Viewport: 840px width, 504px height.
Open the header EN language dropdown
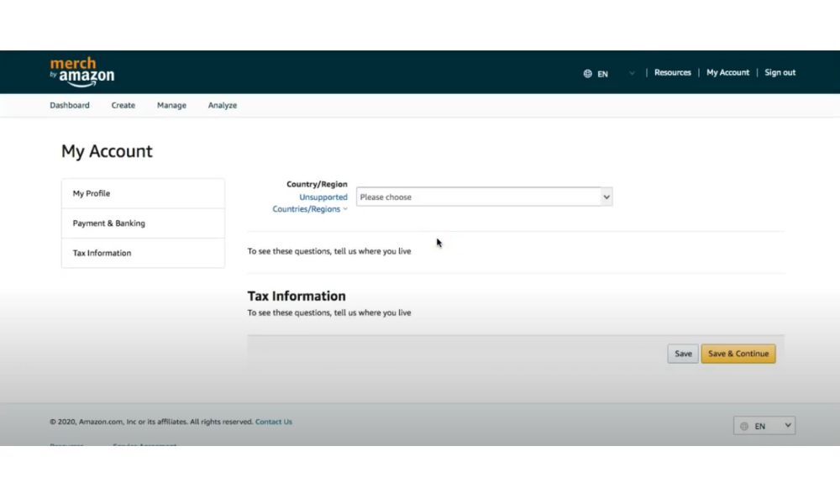click(609, 73)
